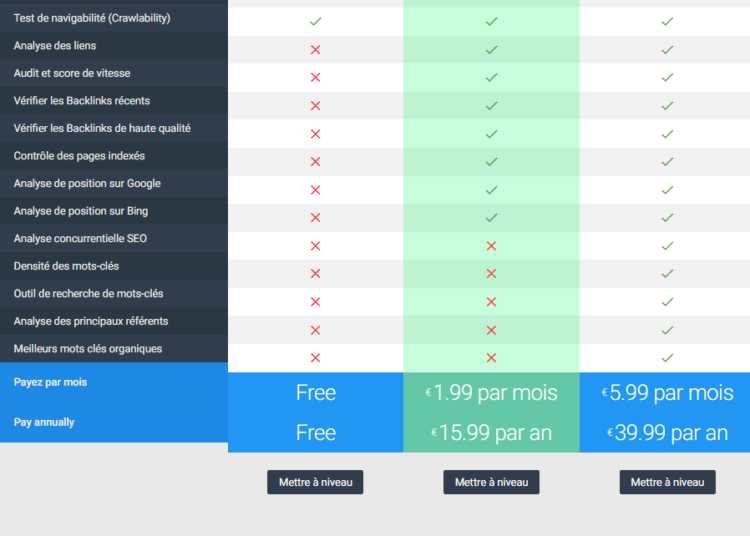
Task: Select the €1.99 par mois price
Action: pyautogui.click(x=491, y=393)
